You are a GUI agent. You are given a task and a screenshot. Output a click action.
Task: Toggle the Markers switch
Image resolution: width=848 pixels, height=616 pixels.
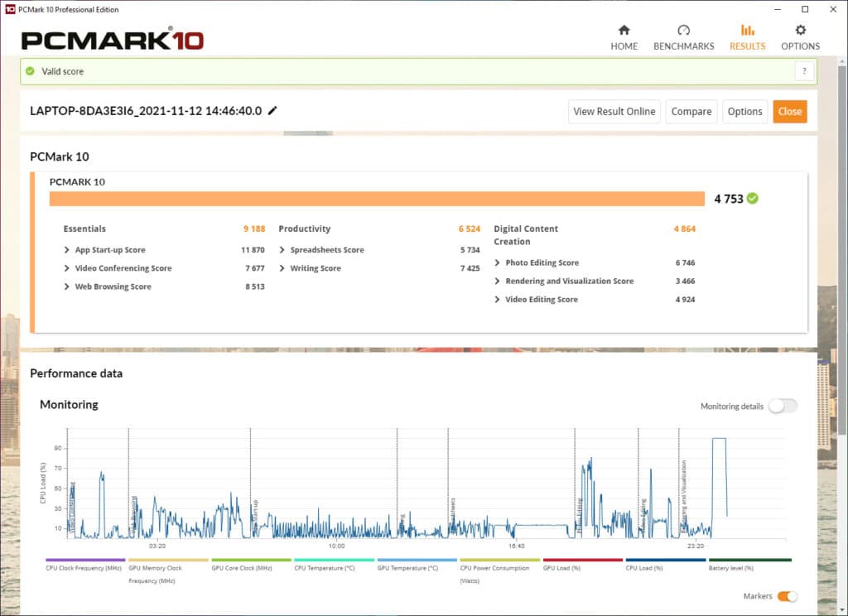(x=788, y=596)
